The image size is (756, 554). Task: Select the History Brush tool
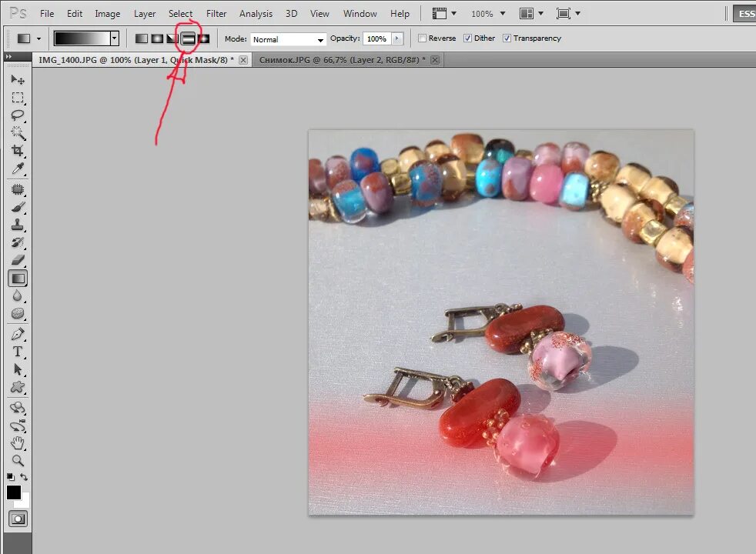click(x=18, y=242)
